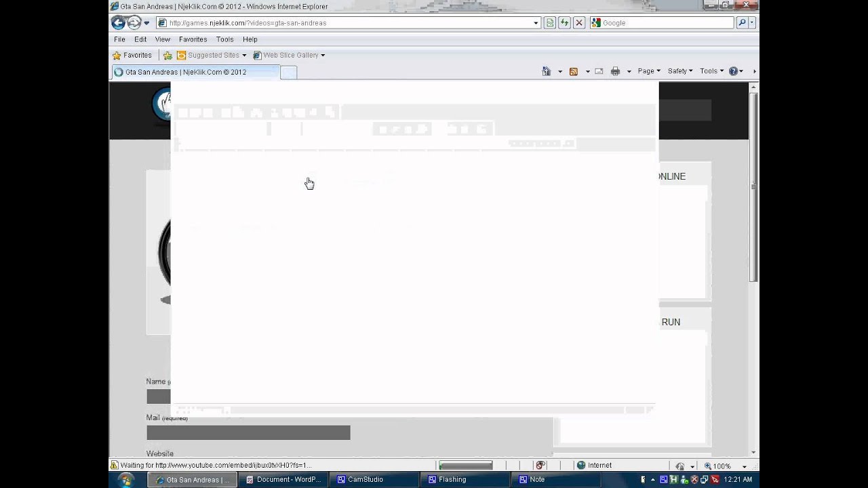Expand the Home button dropdown arrow

click(x=560, y=71)
